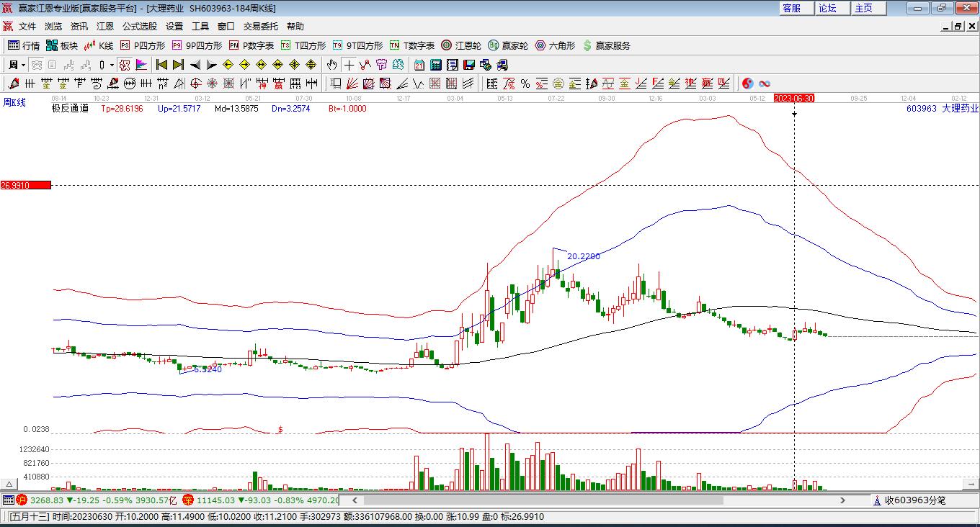Expand the candlestick chart type dropdown arrow

click(x=112, y=65)
